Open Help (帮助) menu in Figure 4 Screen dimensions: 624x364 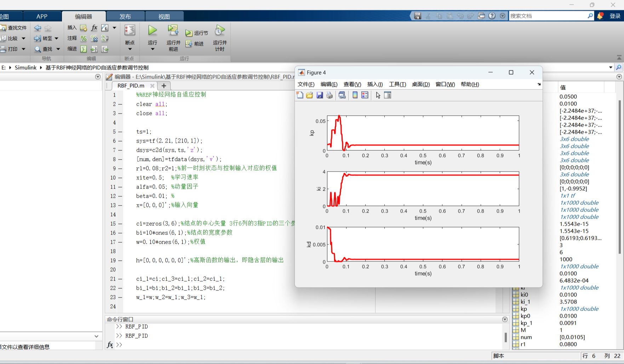pos(470,84)
